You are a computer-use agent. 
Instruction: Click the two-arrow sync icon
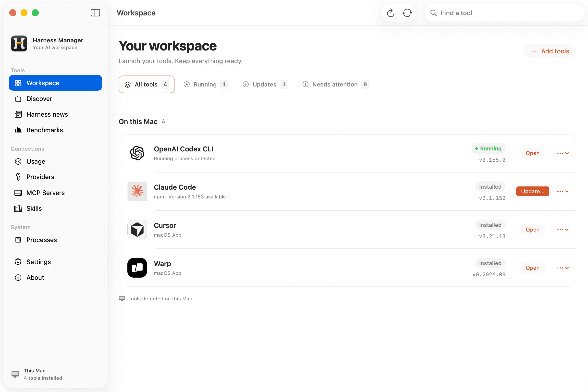407,13
